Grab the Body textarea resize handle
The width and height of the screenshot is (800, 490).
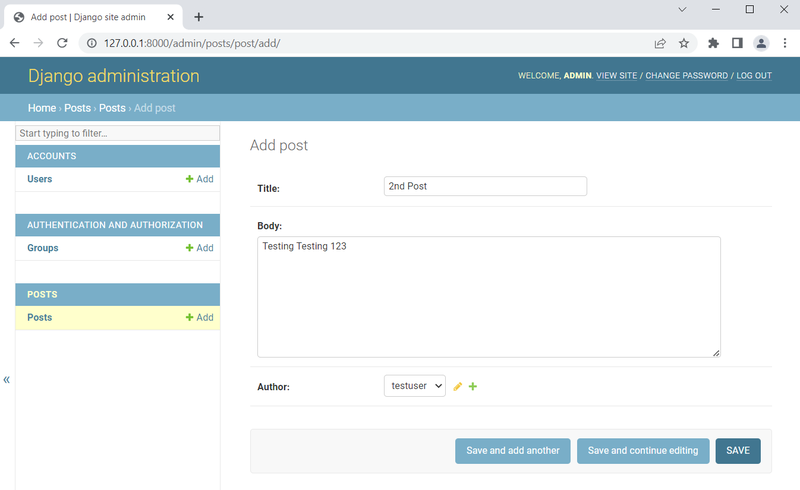pyautogui.click(x=716, y=353)
